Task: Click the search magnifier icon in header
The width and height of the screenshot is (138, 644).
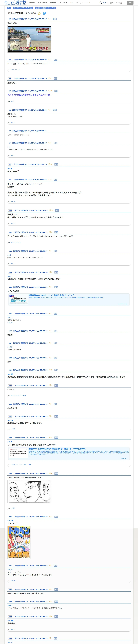Action: 101,3
